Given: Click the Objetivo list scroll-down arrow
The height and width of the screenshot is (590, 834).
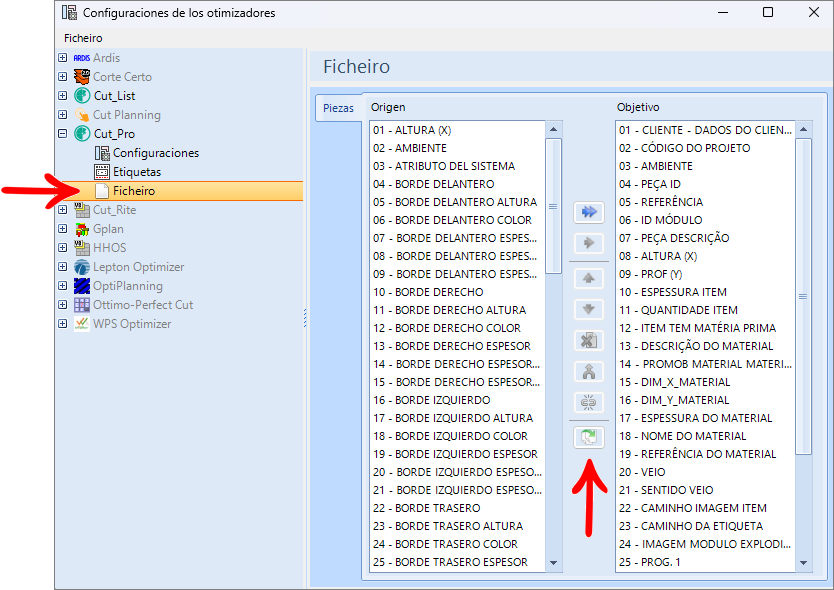Looking at the screenshot, I should (x=804, y=563).
